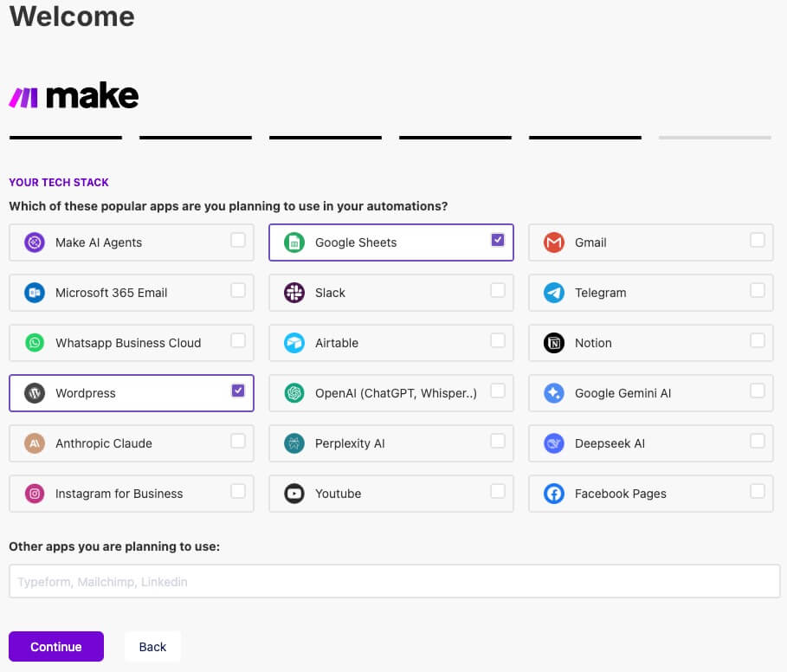Click the Notion logo icon
The height and width of the screenshot is (672, 787).
click(554, 343)
